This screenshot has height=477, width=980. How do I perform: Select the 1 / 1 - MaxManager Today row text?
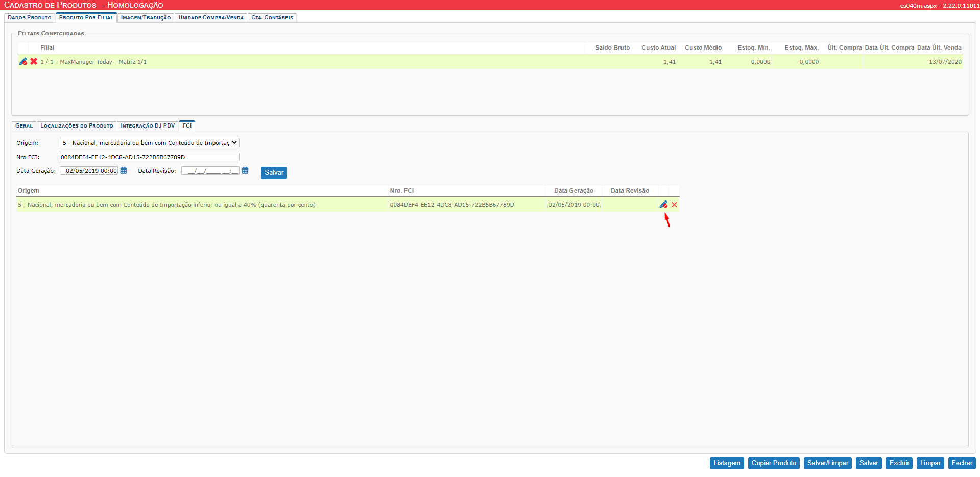(x=93, y=62)
